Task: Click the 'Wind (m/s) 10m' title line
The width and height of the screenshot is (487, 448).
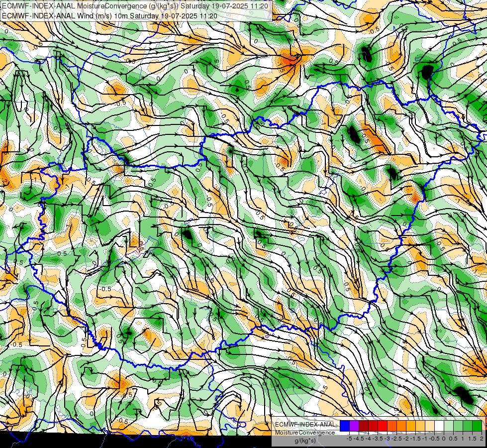Action: coord(109,16)
